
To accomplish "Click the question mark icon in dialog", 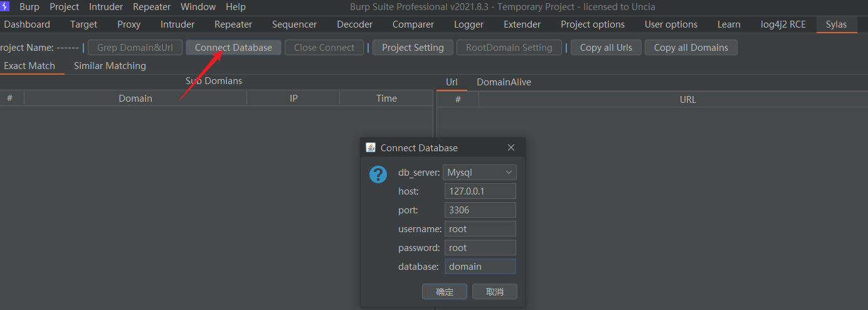I will 378,174.
